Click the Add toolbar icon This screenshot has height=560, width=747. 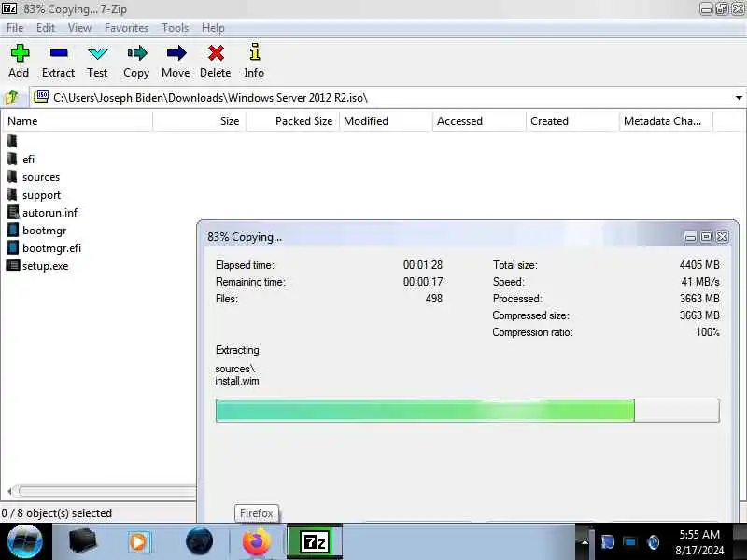pos(20,53)
